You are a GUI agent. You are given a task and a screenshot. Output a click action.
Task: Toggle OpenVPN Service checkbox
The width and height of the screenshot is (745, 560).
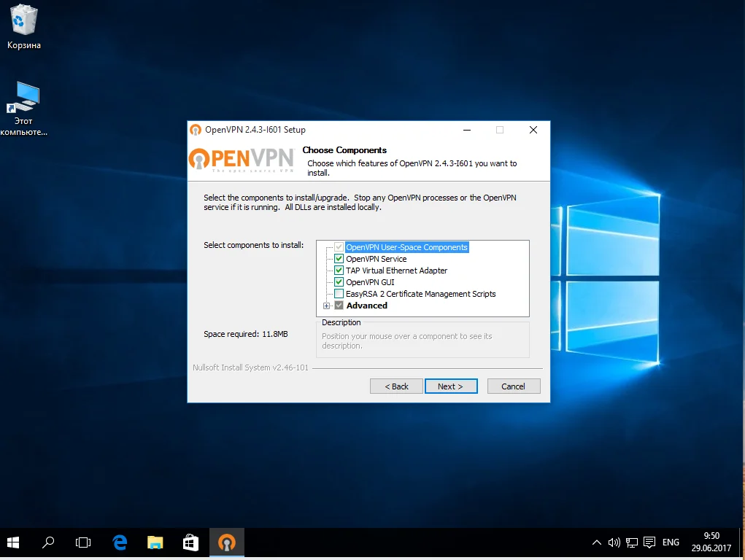pos(339,259)
